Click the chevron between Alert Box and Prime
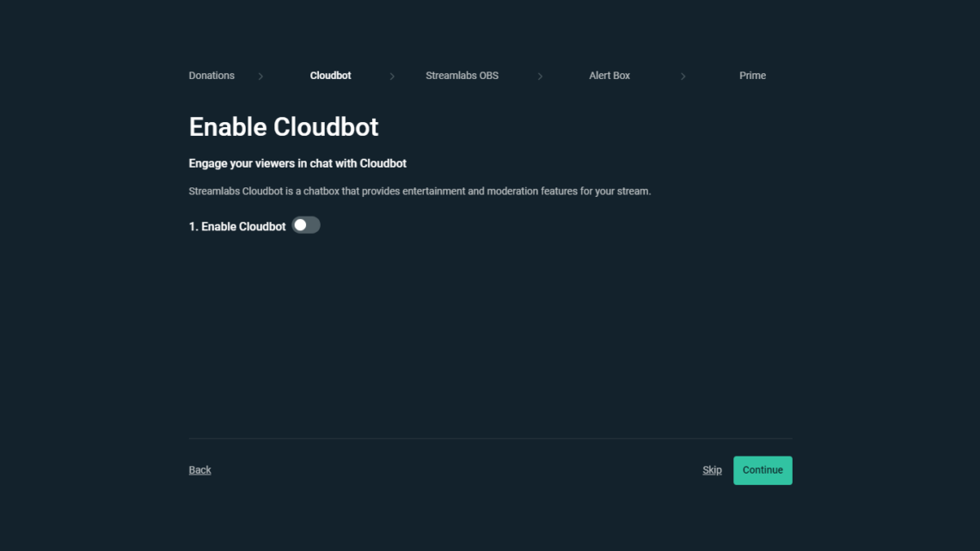 (x=683, y=76)
